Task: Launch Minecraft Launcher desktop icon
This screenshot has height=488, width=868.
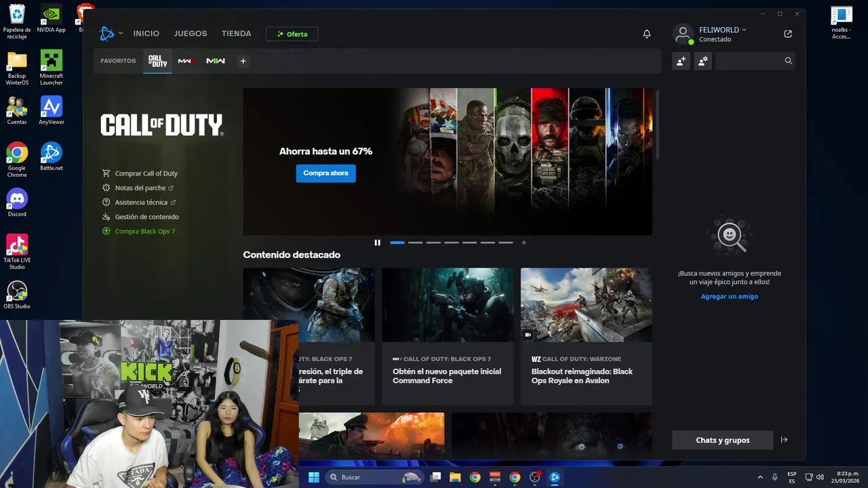Action: click(51, 68)
